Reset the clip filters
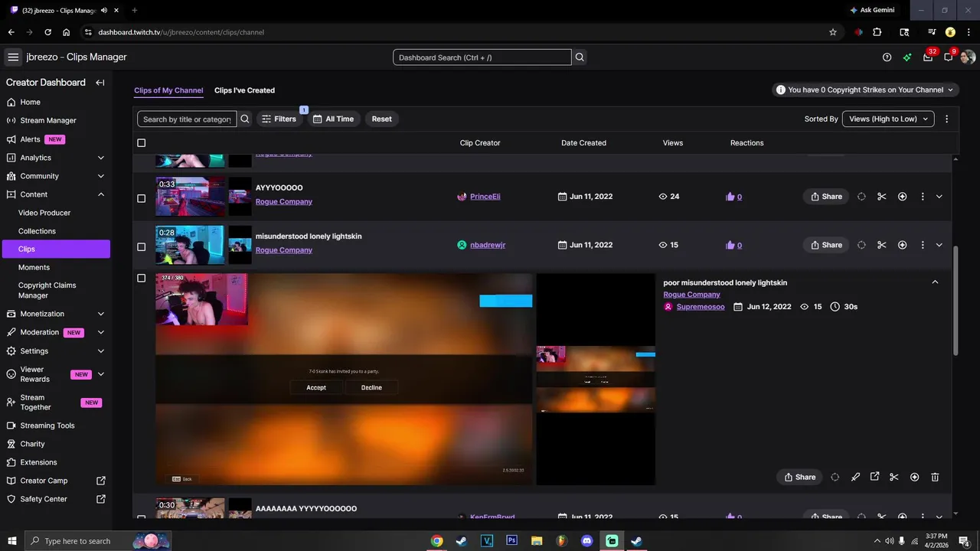 coord(381,119)
